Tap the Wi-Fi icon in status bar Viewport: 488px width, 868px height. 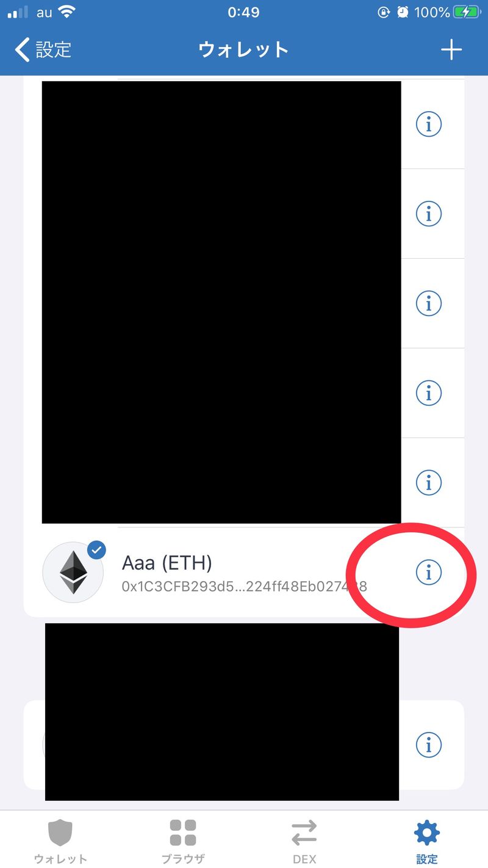point(66,12)
